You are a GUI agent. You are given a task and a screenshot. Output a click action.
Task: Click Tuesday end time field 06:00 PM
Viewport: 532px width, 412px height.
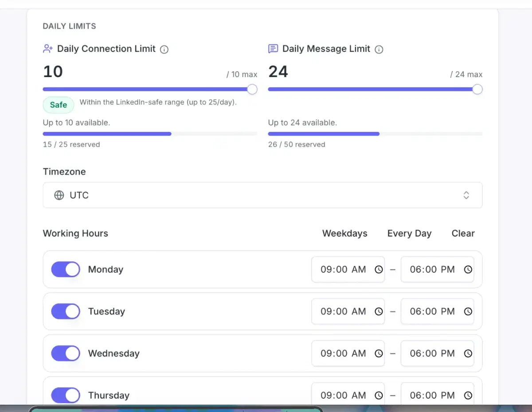[x=438, y=311]
